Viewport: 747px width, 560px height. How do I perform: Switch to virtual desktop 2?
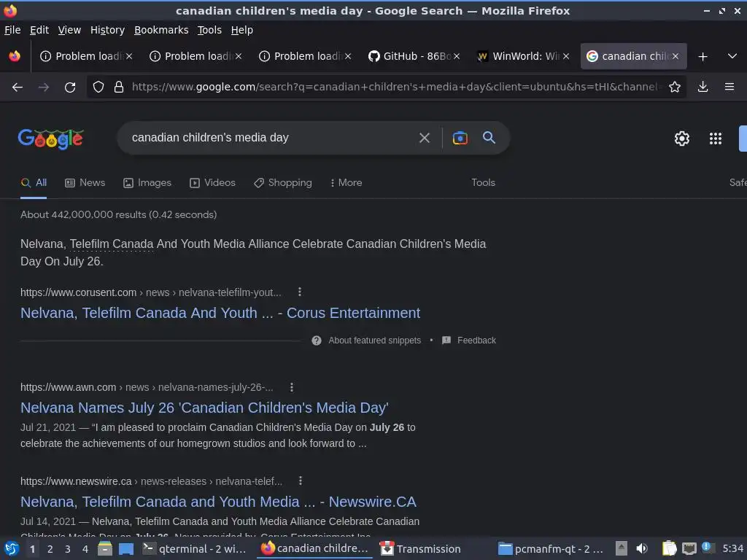coord(50,550)
